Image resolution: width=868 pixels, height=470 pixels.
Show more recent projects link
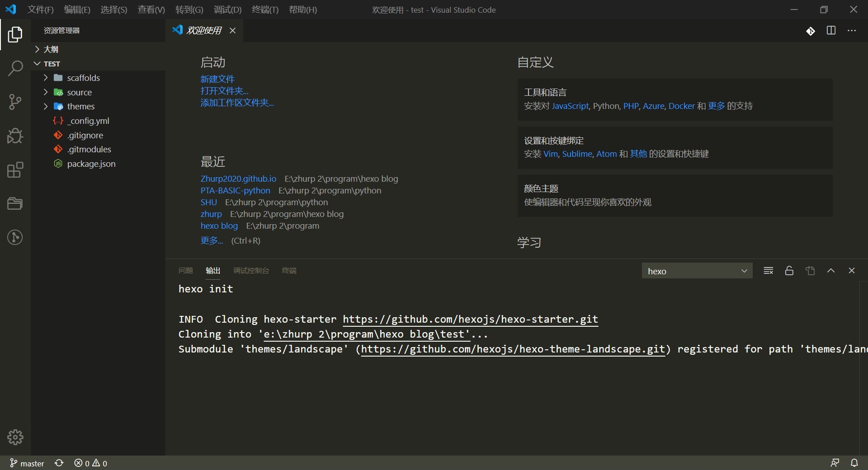pos(212,240)
